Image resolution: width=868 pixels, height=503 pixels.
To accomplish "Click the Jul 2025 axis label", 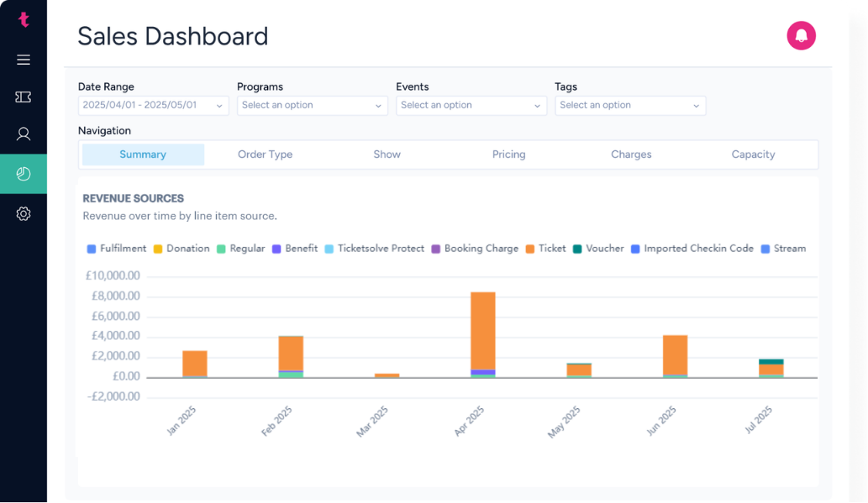I will point(759,420).
